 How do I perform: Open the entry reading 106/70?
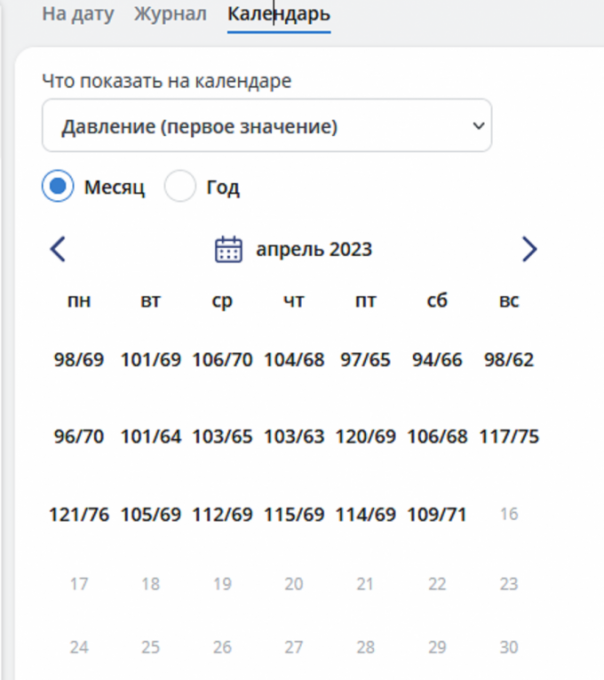coord(222,360)
